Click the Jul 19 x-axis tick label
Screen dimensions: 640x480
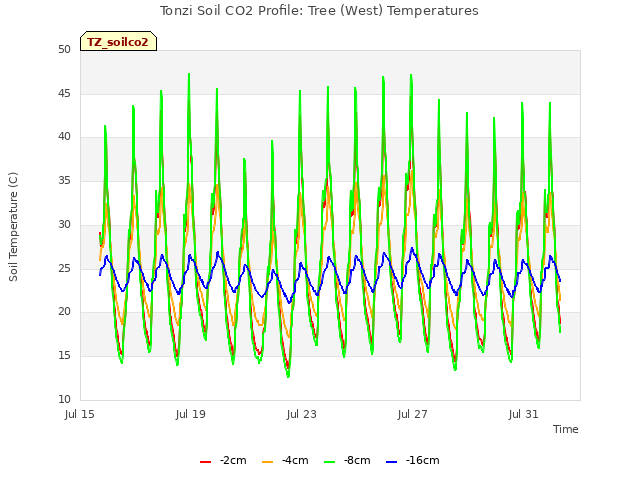[191, 414]
